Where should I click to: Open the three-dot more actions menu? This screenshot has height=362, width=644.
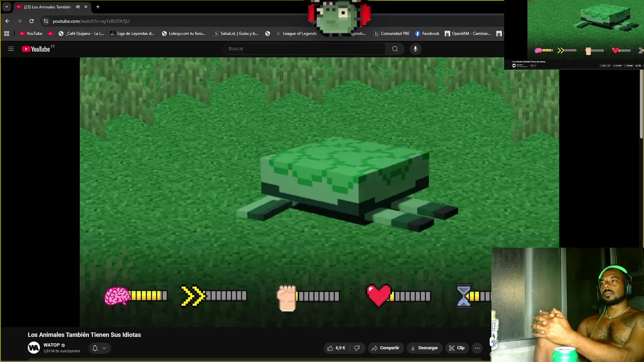(477, 348)
